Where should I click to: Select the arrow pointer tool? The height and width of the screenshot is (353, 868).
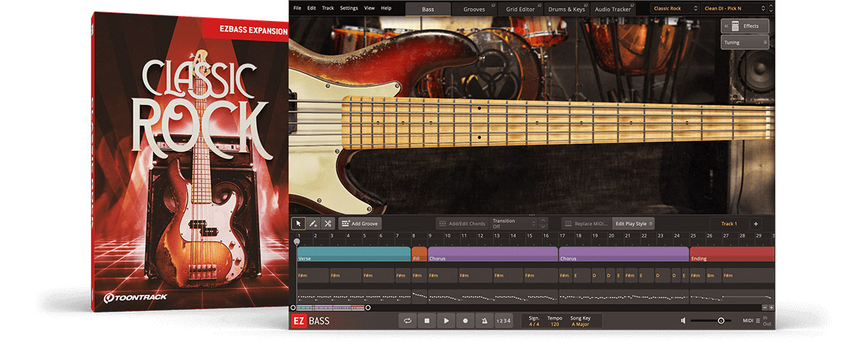(x=298, y=224)
